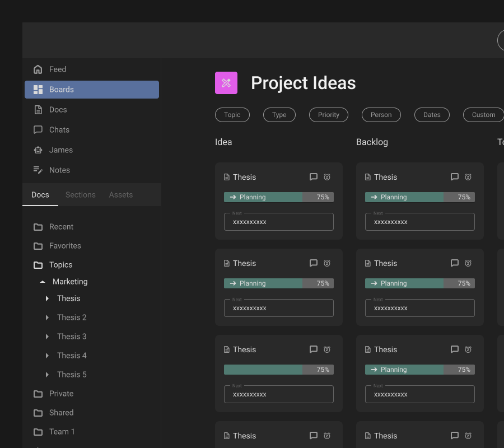The image size is (504, 448).
Task: Click the Recent folder icon
Action: click(x=38, y=227)
